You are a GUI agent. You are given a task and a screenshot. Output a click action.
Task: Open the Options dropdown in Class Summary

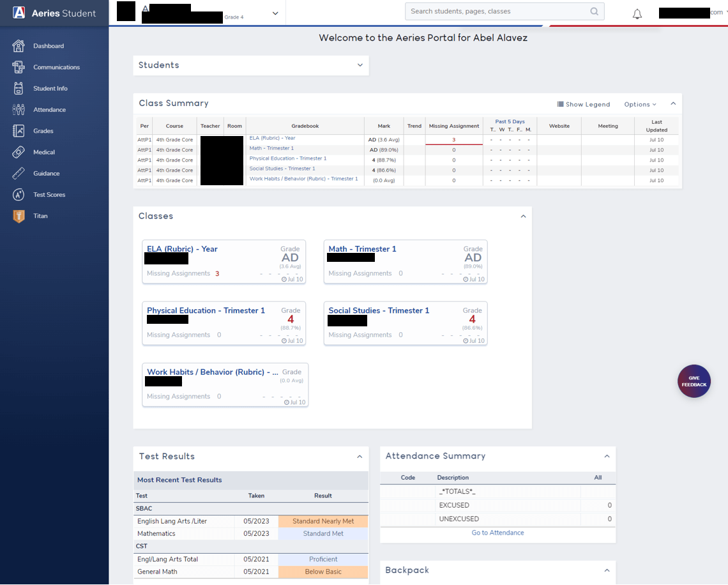click(639, 103)
